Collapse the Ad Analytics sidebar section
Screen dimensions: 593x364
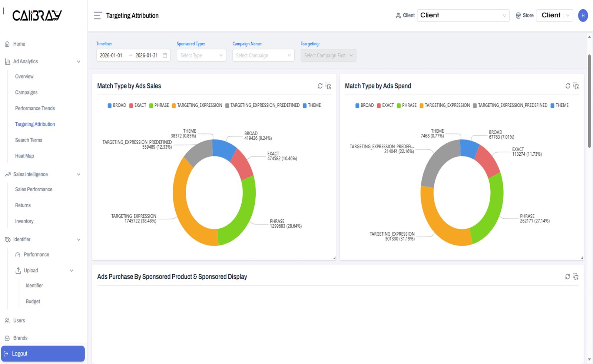pos(79,62)
